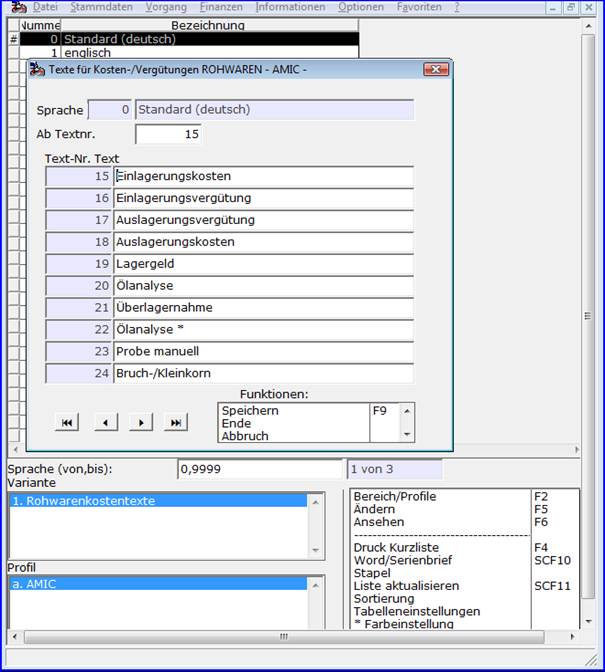Click the Lagergeld text field
Image resolution: width=605 pixels, height=672 pixels.
pyautogui.click(x=264, y=264)
